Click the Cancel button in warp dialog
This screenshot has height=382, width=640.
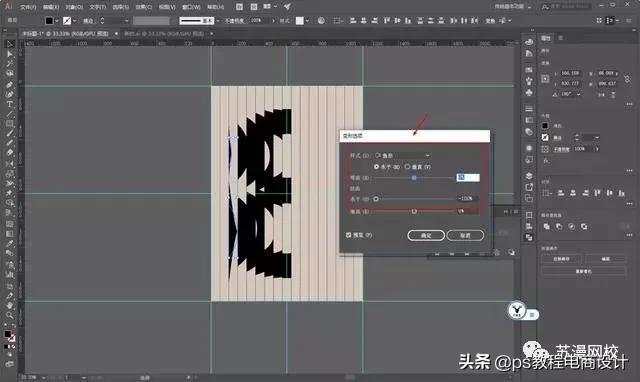(465, 235)
